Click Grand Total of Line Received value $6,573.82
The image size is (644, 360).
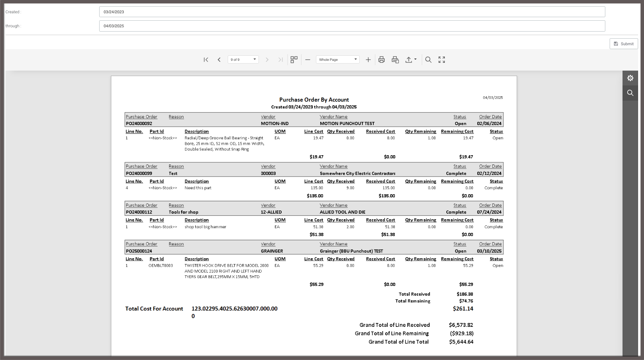click(x=461, y=325)
